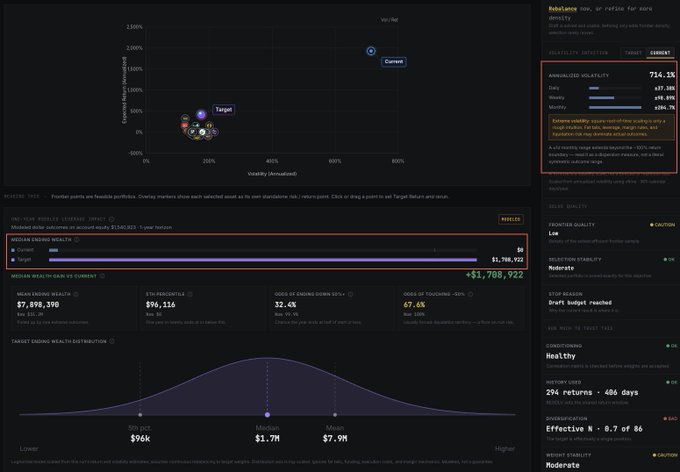Show info tooltip for Mean Ending Wealth

pyautogui.click(x=76, y=294)
